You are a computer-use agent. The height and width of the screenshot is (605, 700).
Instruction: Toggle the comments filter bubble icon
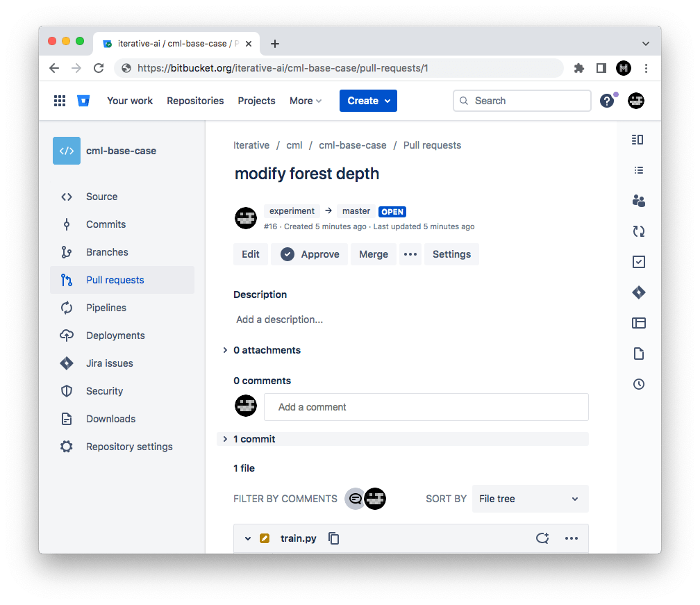click(x=356, y=499)
